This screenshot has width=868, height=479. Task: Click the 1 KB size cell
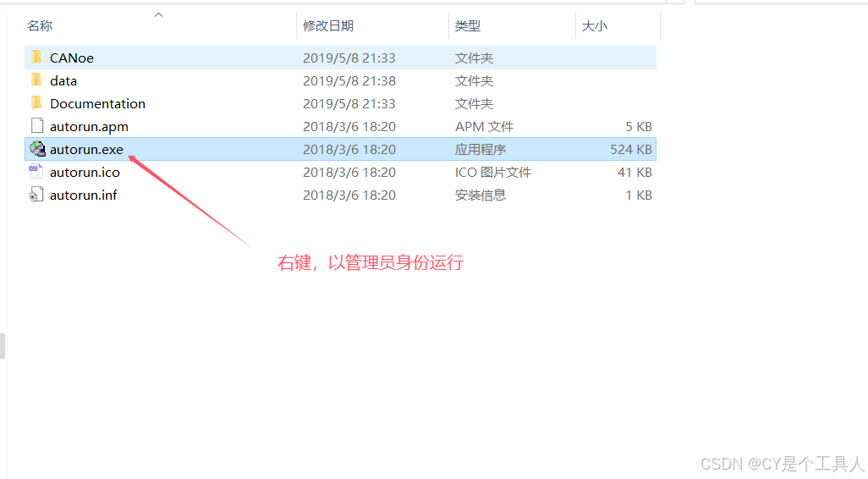639,195
